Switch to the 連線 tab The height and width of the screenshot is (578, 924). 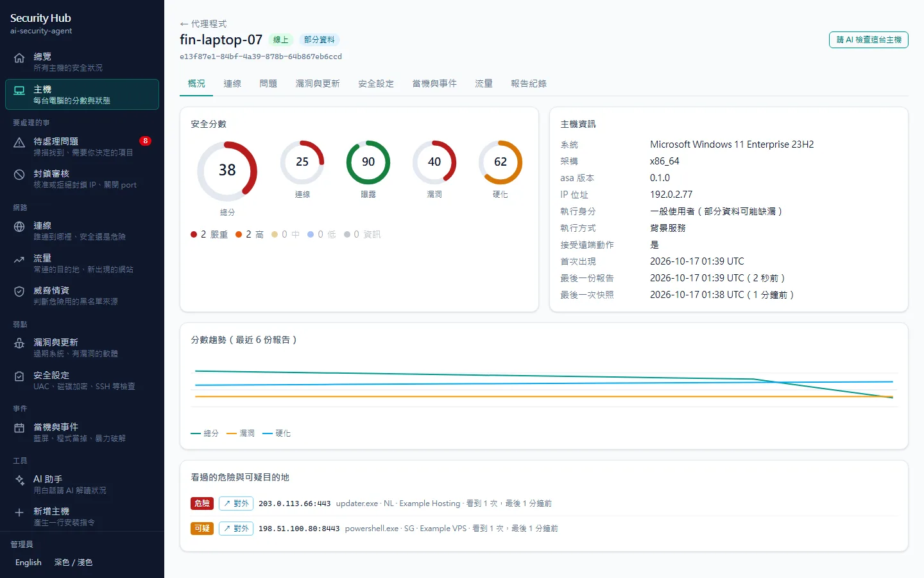232,83
